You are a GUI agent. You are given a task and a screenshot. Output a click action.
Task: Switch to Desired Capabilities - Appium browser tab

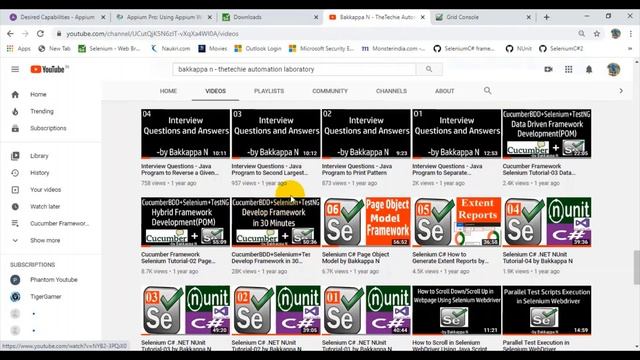tap(57, 17)
